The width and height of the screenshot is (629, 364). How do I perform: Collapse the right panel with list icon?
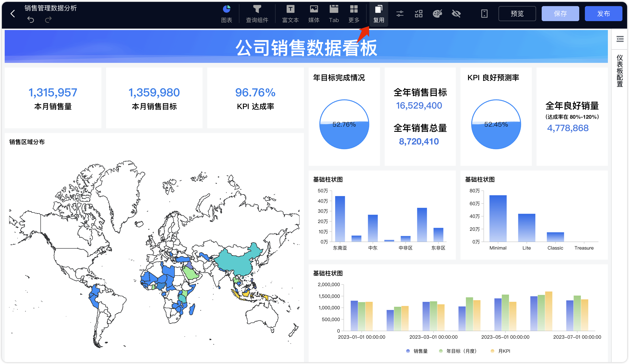pos(620,39)
